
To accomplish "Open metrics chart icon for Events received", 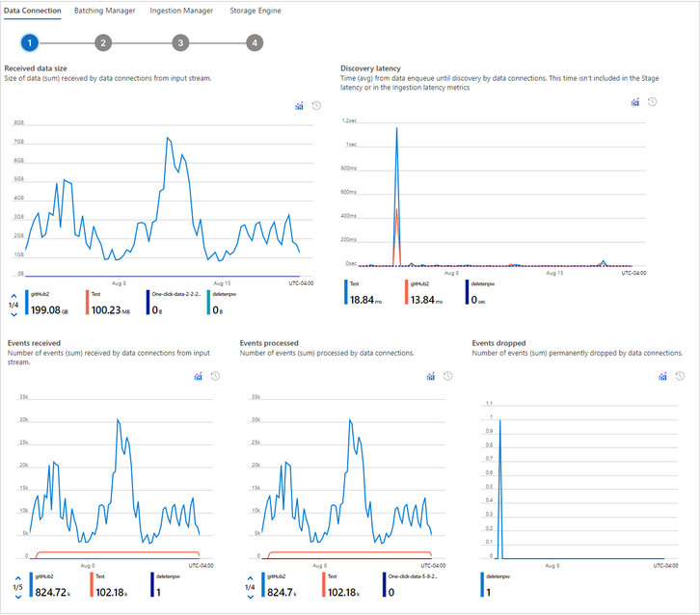I will 198,376.
